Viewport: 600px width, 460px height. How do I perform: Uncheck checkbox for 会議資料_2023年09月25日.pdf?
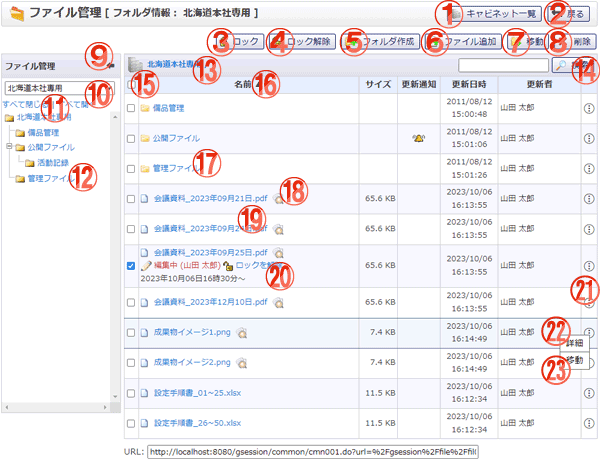(131, 266)
